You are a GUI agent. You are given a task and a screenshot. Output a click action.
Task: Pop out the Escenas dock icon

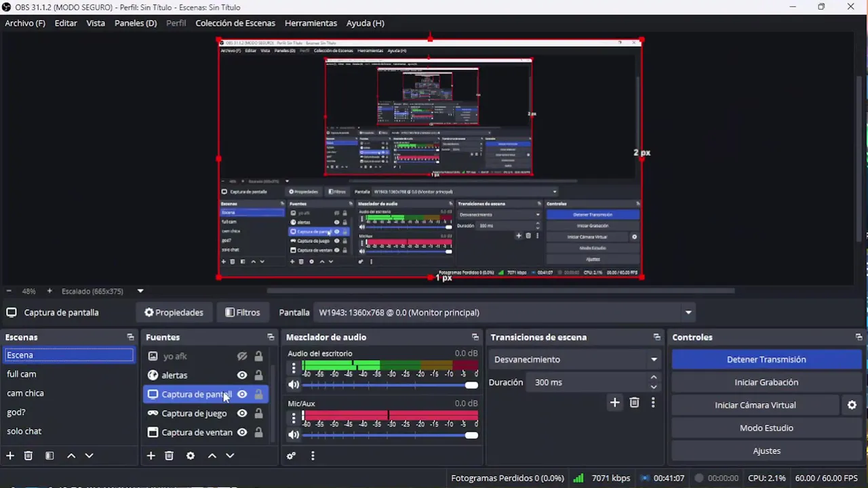click(x=130, y=337)
